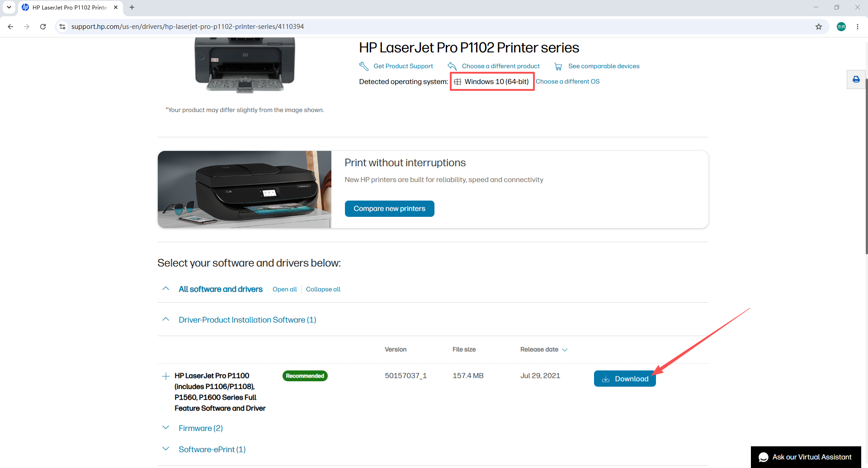Screen dimensions: 868x468
Task: Collapse the All software and drivers chevron
Action: click(166, 289)
